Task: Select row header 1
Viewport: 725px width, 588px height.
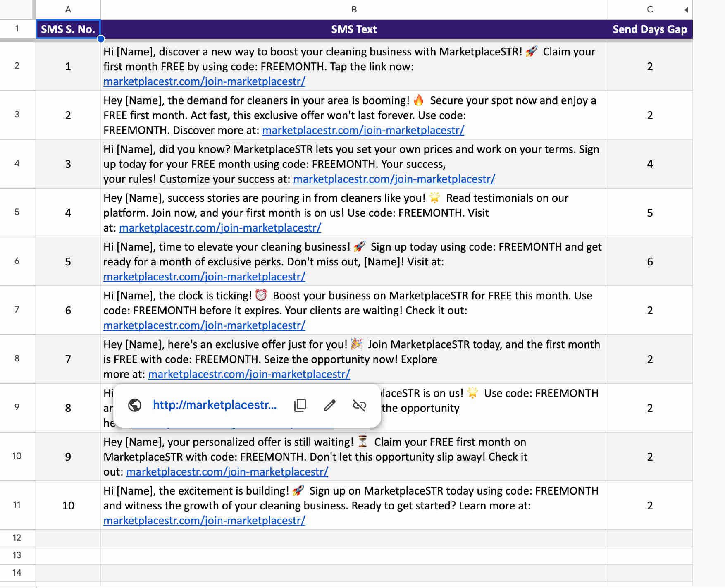Action: 17,29
